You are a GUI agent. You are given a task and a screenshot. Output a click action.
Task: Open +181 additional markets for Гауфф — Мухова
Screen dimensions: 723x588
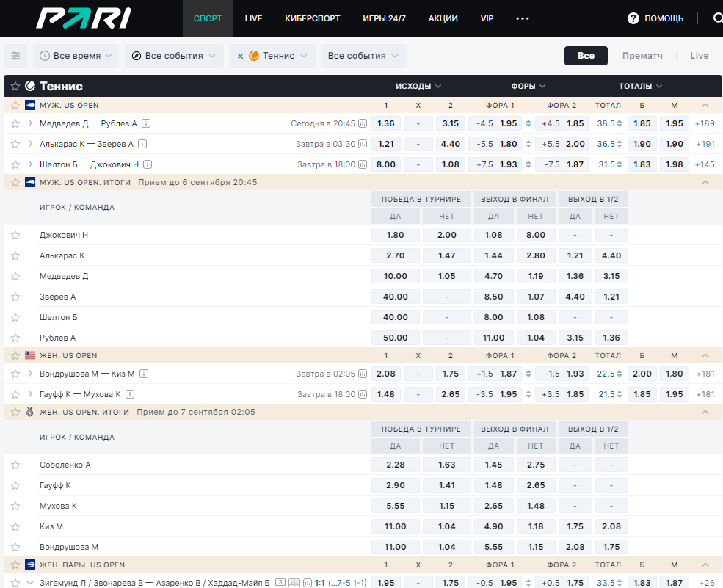[705, 394]
